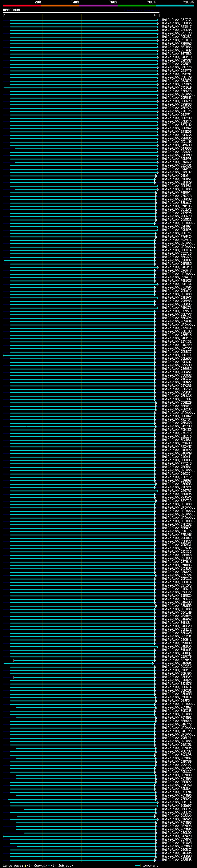This screenshot has height=868, width=197.
Task: Select hit UniRef100_B0EA97
Action: tap(177, 806)
